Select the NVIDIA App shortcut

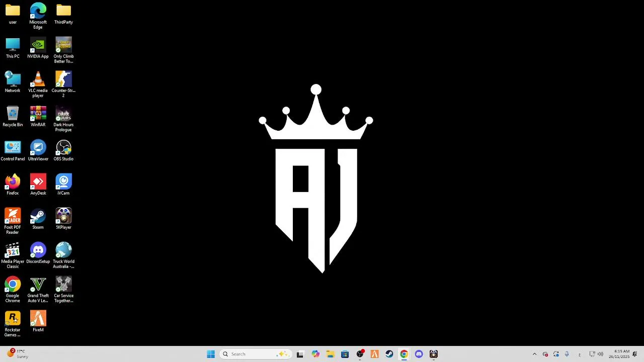[x=38, y=48]
